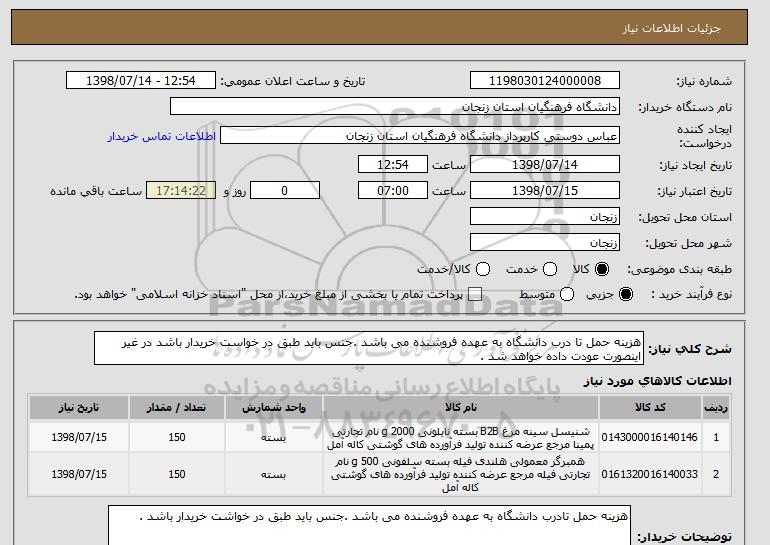
Task: Click the استان محل تحویل field
Action: coord(545,217)
